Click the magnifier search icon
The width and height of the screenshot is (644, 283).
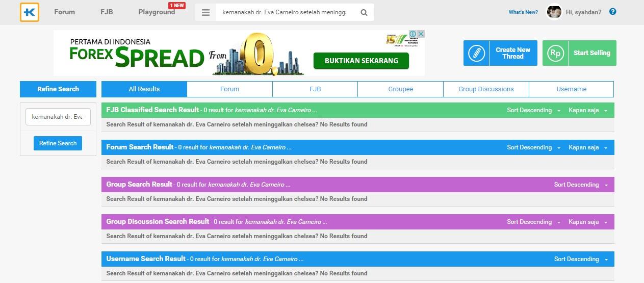click(x=364, y=13)
